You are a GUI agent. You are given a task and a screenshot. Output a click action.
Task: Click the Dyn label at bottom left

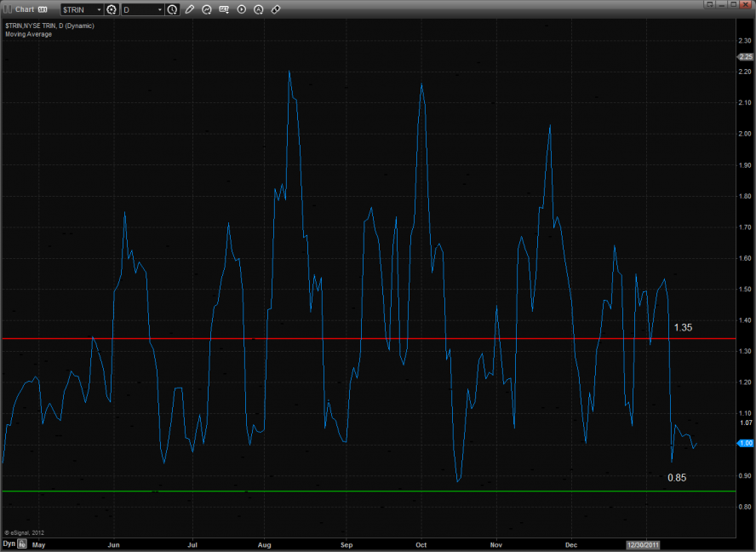(x=9, y=543)
